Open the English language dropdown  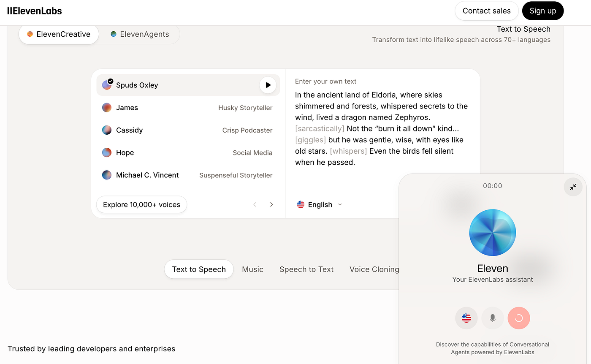tap(320, 204)
